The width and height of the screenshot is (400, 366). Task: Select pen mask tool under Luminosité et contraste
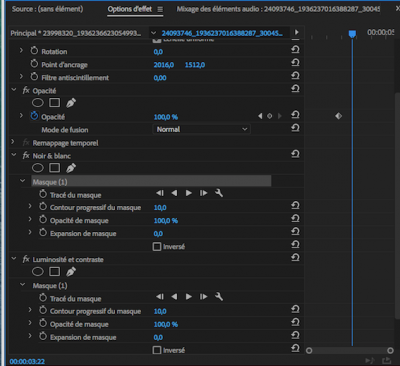pos(71,272)
